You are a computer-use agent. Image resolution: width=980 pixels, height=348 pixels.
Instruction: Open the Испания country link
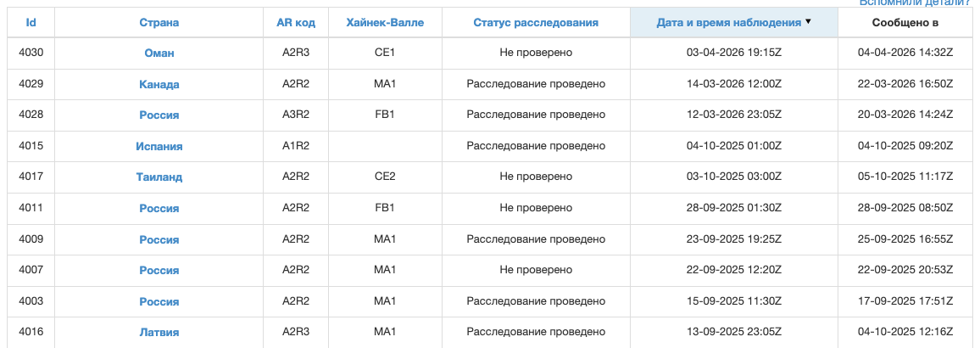tap(159, 147)
